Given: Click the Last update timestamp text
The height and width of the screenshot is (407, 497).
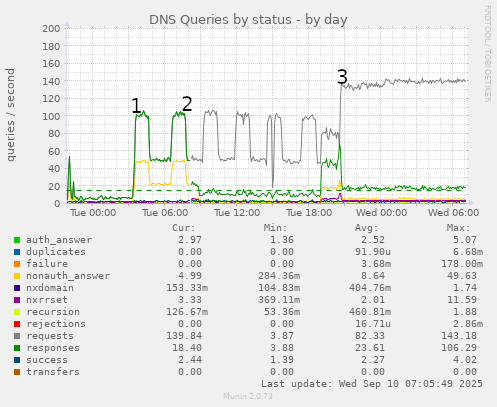Looking at the screenshot, I should tap(372, 384).
